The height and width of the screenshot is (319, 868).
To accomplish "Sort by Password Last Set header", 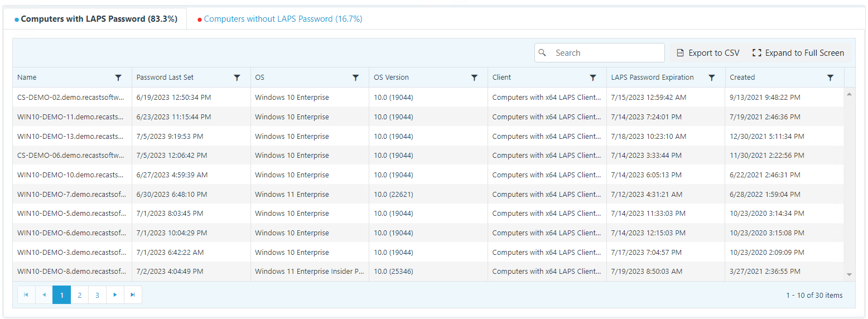I will [x=165, y=78].
